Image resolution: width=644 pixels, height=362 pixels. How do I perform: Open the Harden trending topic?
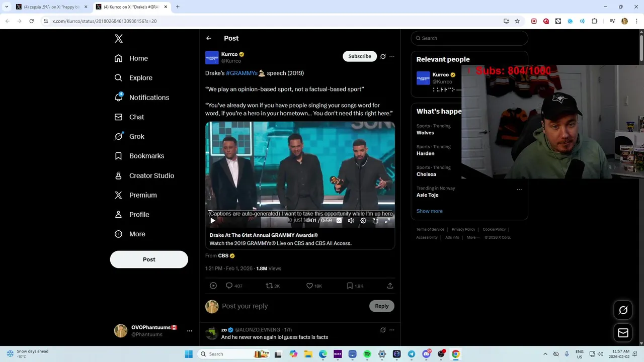point(425,153)
